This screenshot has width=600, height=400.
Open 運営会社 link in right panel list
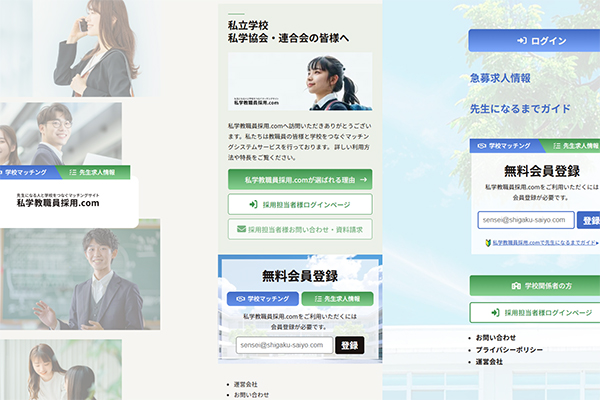pyautogui.click(x=489, y=361)
